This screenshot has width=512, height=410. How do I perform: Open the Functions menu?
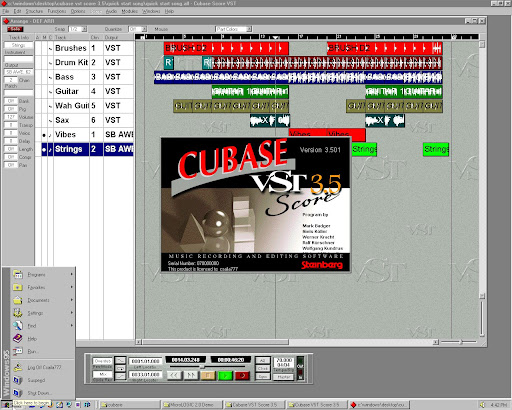[57, 11]
